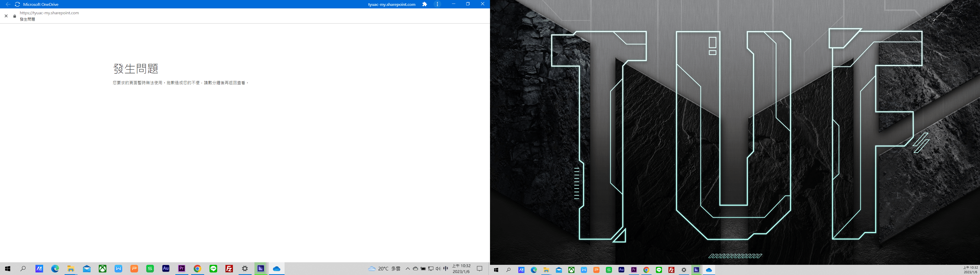Expand the hidden system tray icons chevron

(x=408, y=269)
